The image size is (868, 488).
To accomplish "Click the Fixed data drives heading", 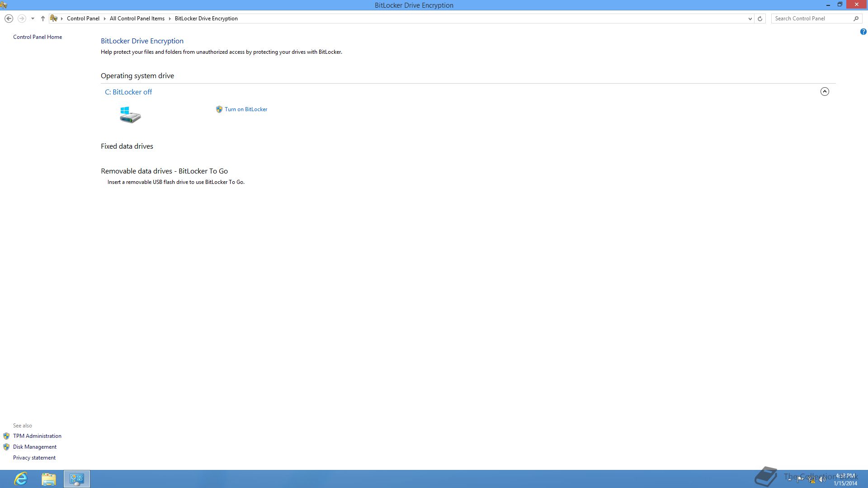I will [x=127, y=146].
